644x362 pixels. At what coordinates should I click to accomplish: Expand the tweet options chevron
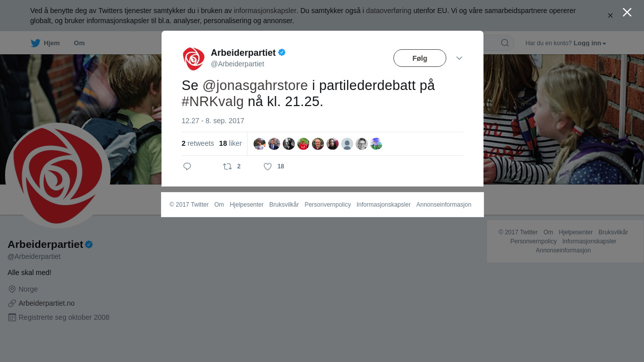coord(459,58)
